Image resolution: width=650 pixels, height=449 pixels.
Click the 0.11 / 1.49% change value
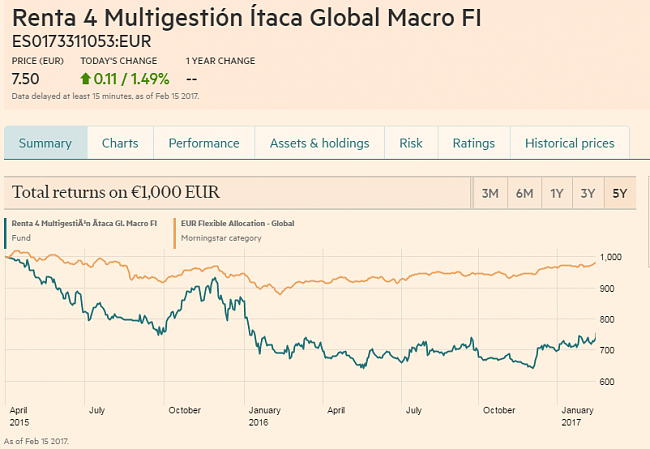tap(131, 79)
